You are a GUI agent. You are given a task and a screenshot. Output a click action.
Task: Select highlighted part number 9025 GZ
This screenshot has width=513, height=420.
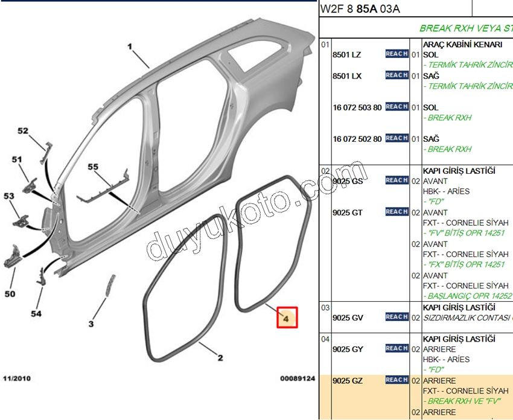348,381
